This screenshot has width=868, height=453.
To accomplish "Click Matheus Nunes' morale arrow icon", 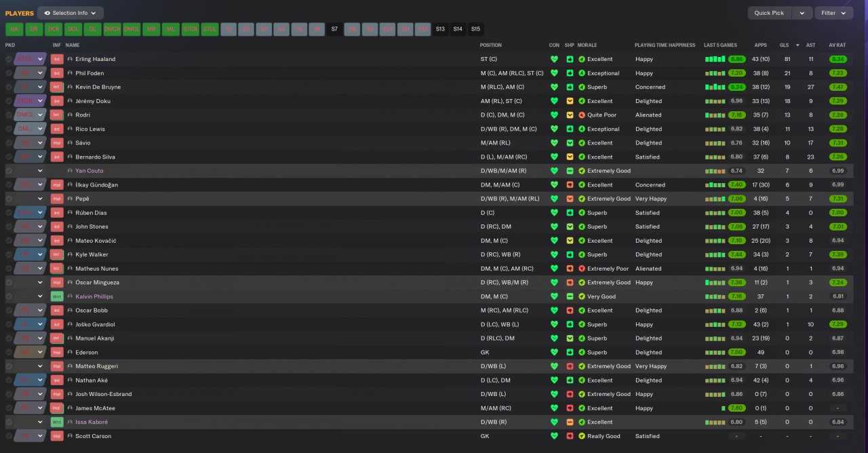I will pyautogui.click(x=582, y=269).
